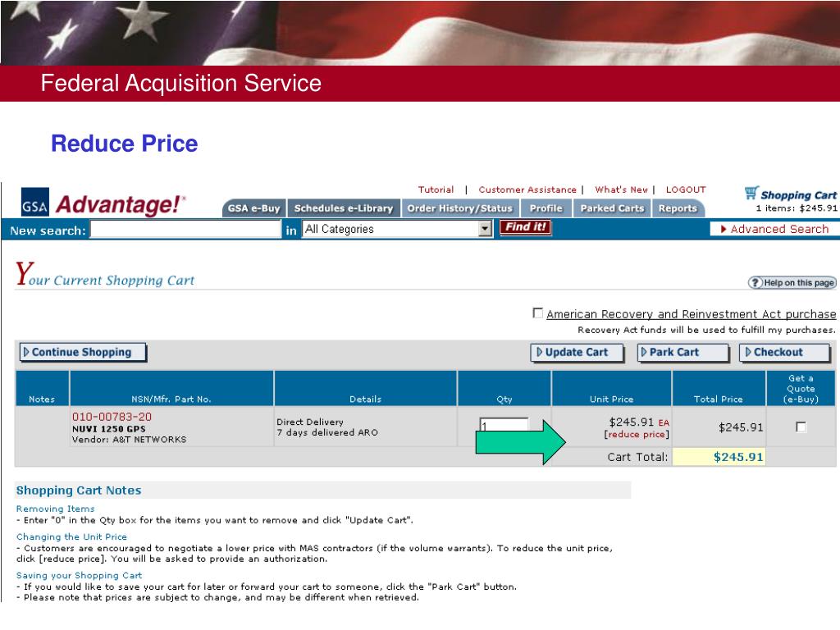The image size is (840, 630).
Task: Open the Parked Carts tab
Action: click(612, 208)
